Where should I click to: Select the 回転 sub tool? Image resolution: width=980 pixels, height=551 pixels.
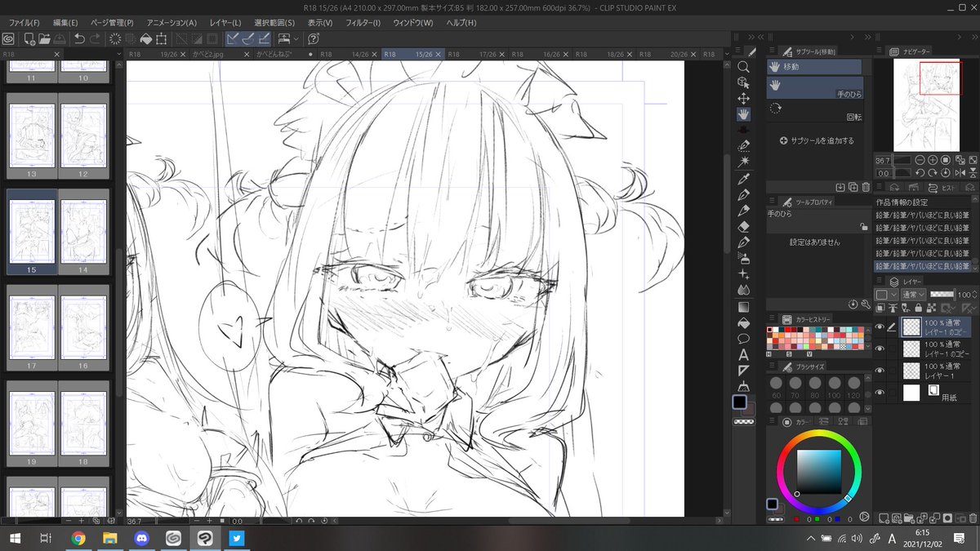[x=814, y=110]
